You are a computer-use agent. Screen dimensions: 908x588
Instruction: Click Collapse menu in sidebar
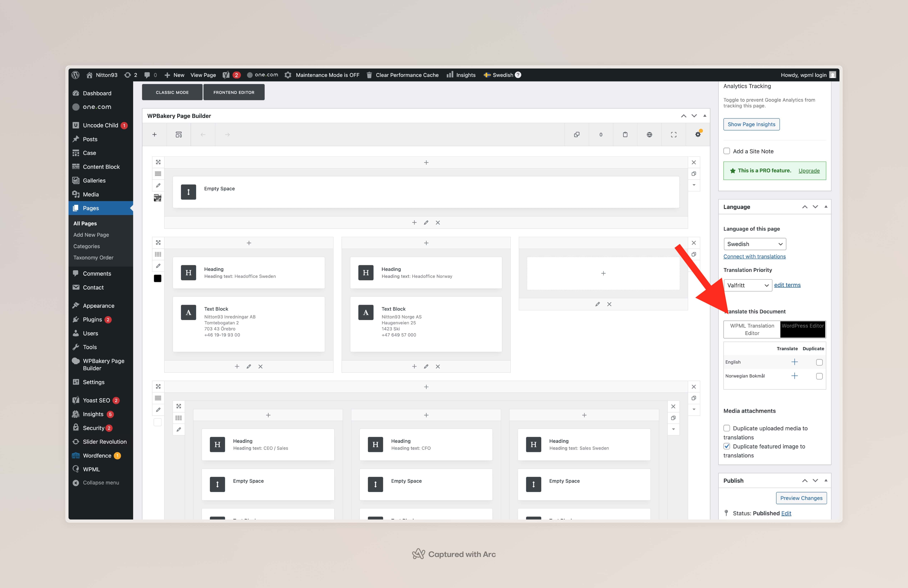point(101,483)
